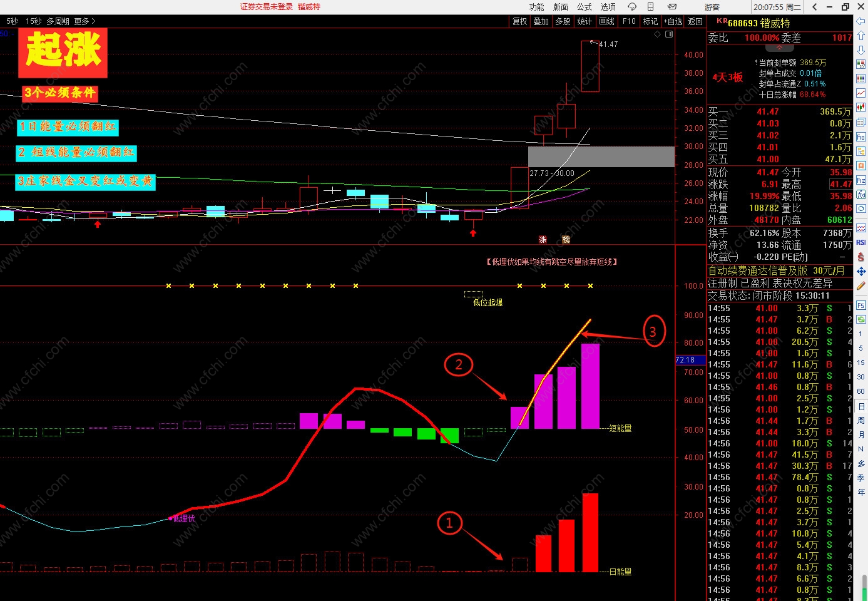The image size is (868, 601).
Task: Click the diamond icon above the chart
Action: tap(657, 34)
